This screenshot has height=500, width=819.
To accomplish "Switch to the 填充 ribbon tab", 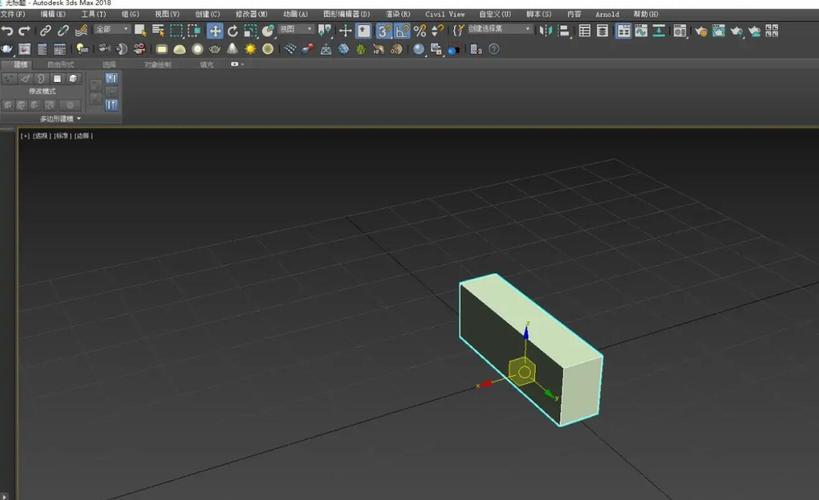I will coord(207,65).
